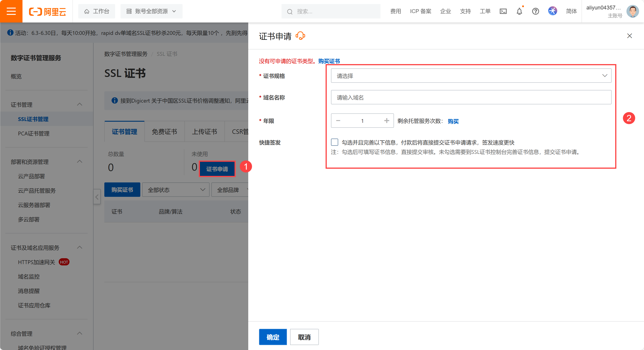Screen dimensions: 644x350
Task: Open HTTPS加速网关 in the sidebar
Action: [x=36, y=262]
